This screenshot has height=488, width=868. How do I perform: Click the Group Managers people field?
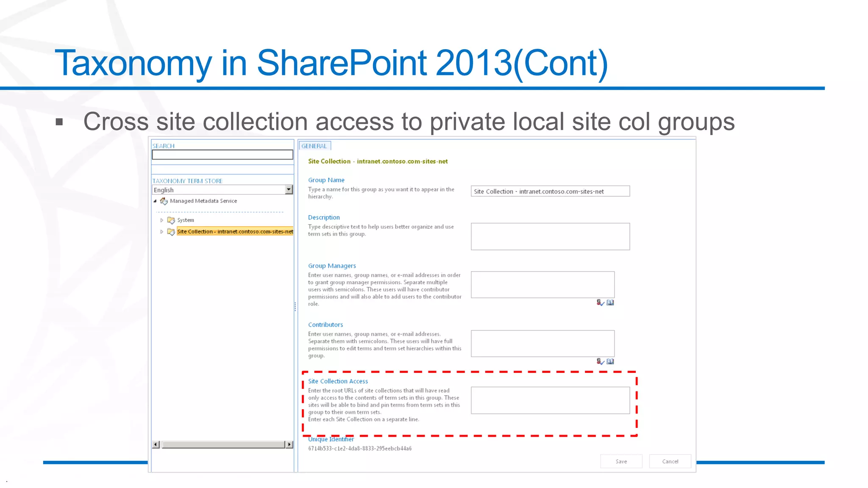(x=542, y=285)
